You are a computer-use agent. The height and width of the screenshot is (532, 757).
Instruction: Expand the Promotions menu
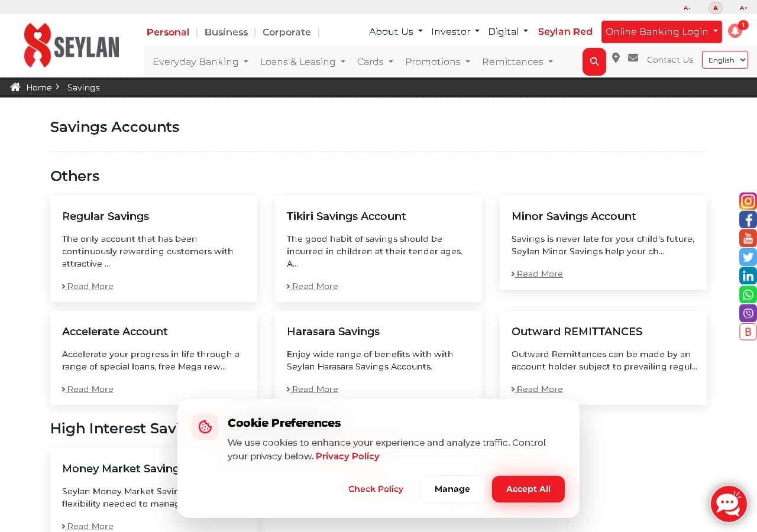coord(438,61)
